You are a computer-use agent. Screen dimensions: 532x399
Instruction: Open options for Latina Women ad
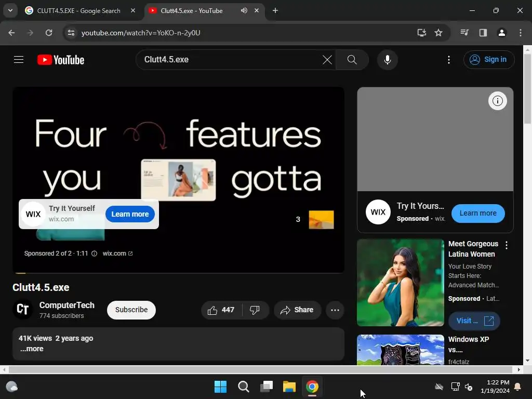pos(507,245)
